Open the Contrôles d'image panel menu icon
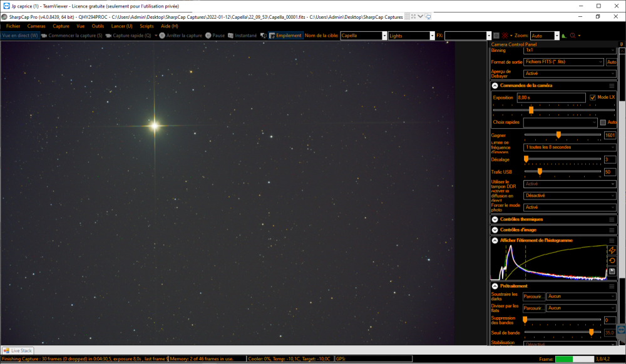This screenshot has height=364, width=626. tap(612, 230)
